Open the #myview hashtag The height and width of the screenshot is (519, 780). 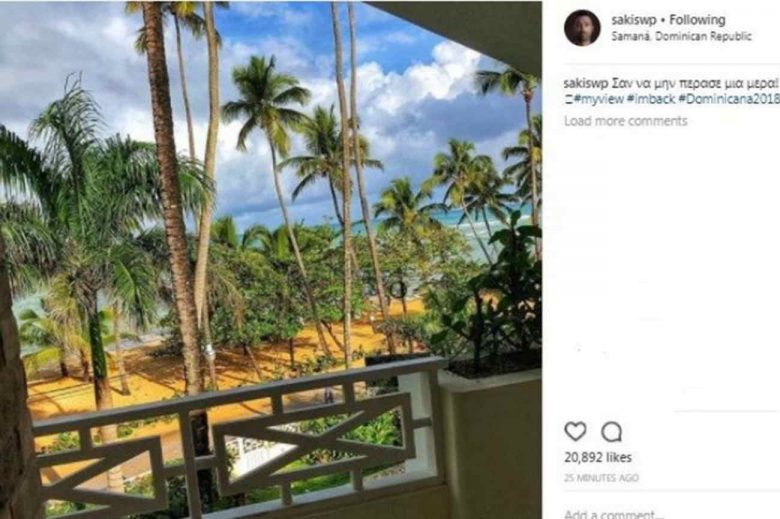[x=597, y=101]
